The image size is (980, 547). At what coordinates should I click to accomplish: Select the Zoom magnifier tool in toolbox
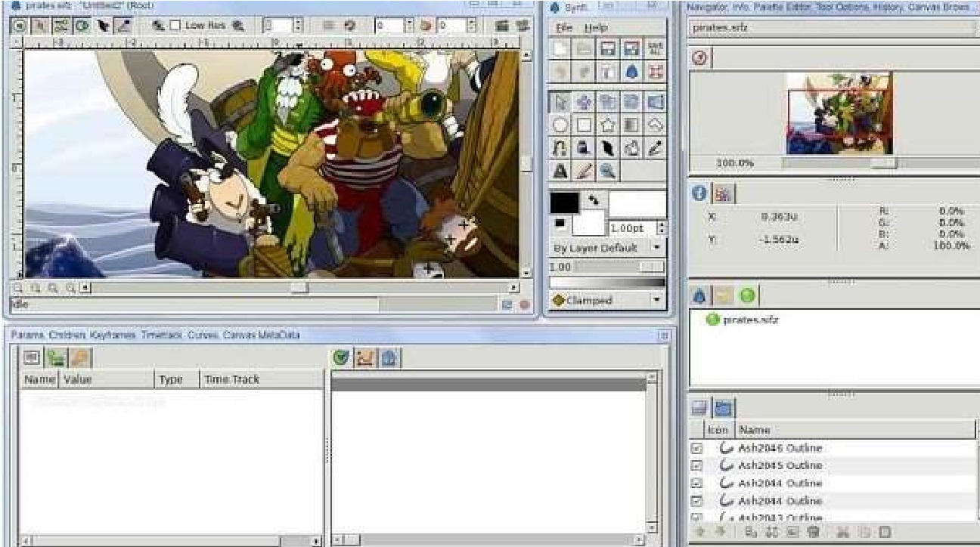607,172
